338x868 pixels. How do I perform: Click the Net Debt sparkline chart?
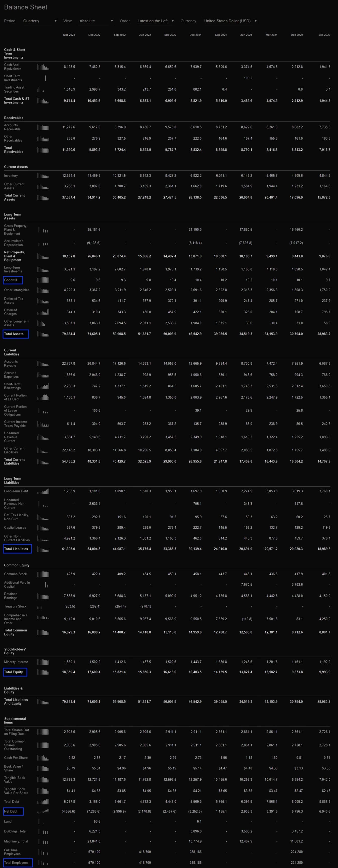click(43, 812)
